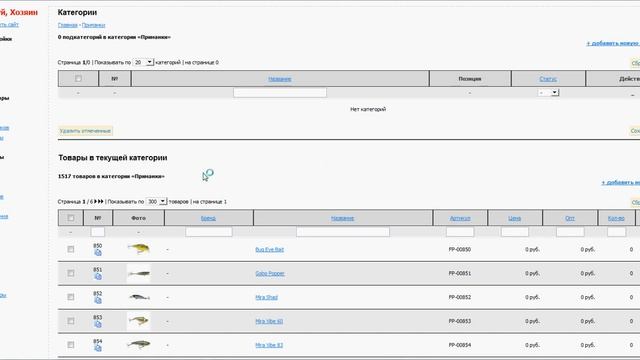Focus the category name filter input field

click(280, 93)
